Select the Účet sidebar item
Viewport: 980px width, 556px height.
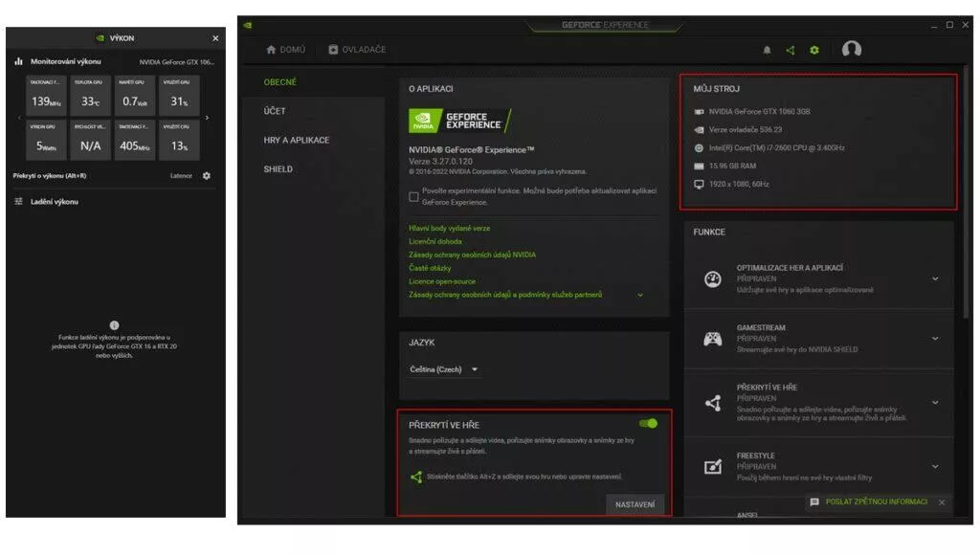[x=275, y=111]
